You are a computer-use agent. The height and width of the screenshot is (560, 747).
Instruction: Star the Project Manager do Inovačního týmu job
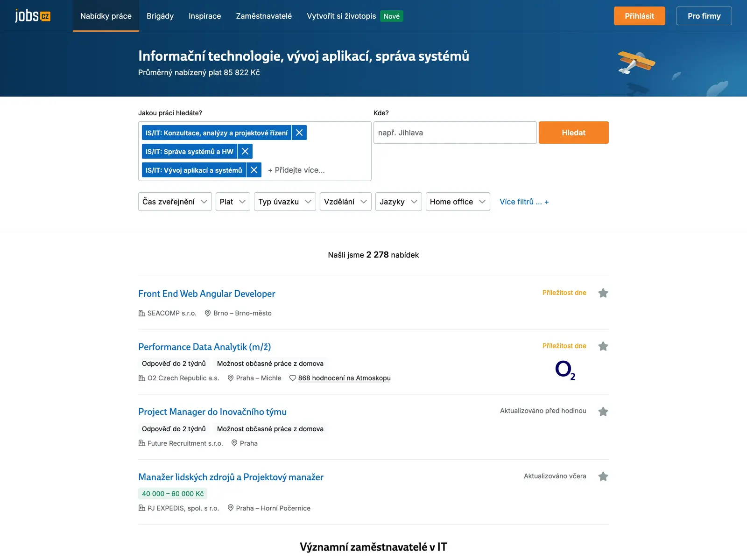603,412
